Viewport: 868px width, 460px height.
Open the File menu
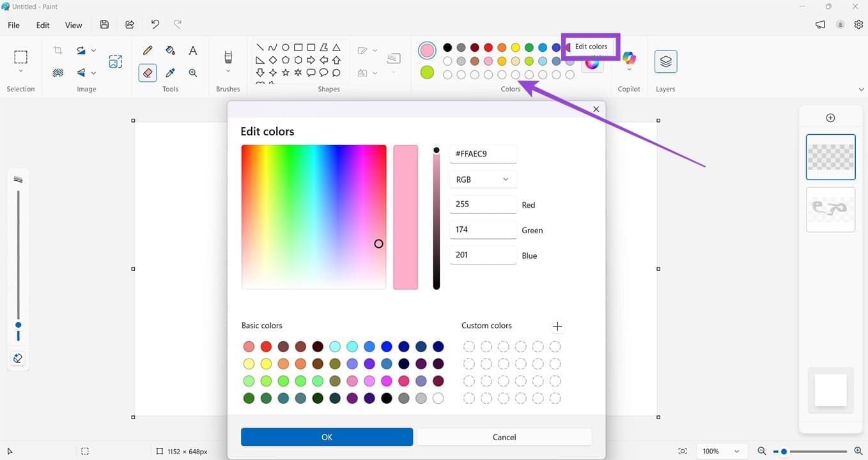13,25
